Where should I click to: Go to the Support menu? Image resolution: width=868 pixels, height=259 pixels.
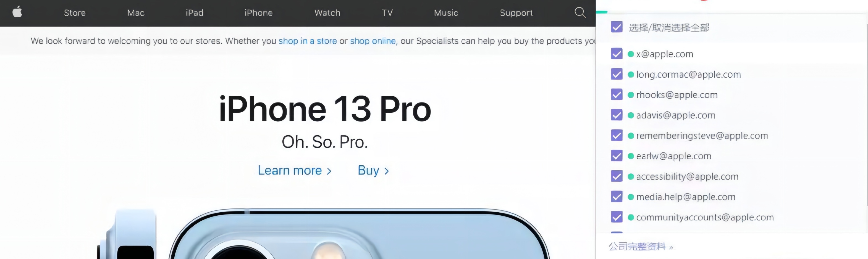[516, 13]
